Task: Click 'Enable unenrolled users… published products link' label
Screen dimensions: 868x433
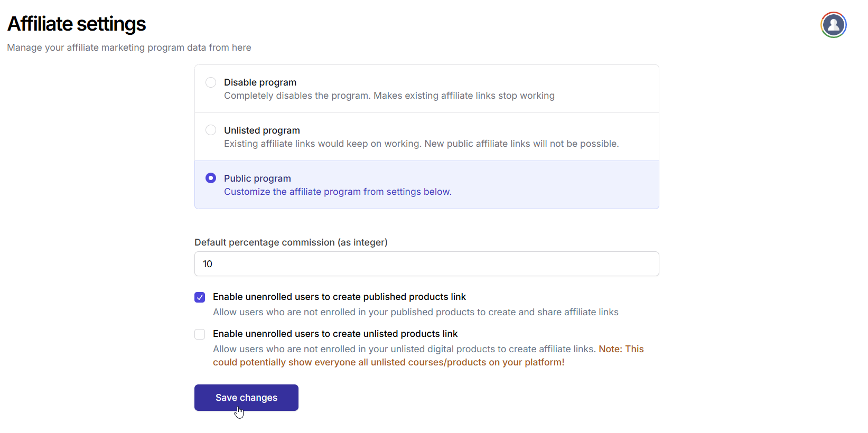Action: tap(339, 297)
